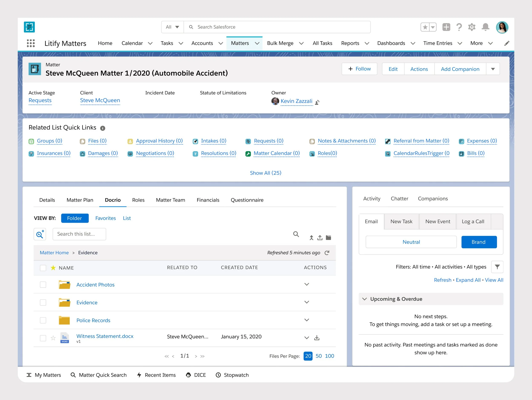Screen dimensions: 532x400
Task: Open the setup gear icon
Action: tap(472, 27)
